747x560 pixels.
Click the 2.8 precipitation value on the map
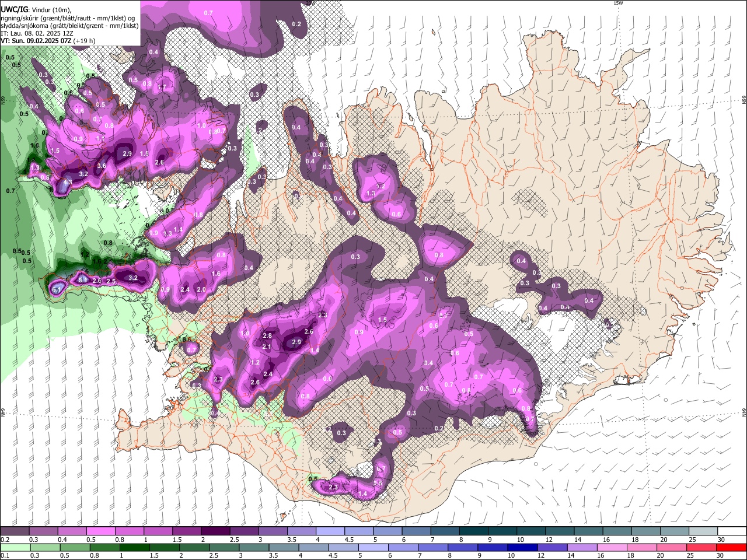pos(267,335)
